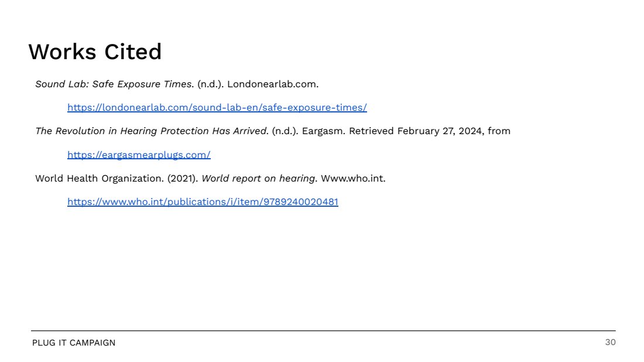The height and width of the screenshot is (362, 644).
Task: Click the "(2021)" publication year
Action: point(182,179)
